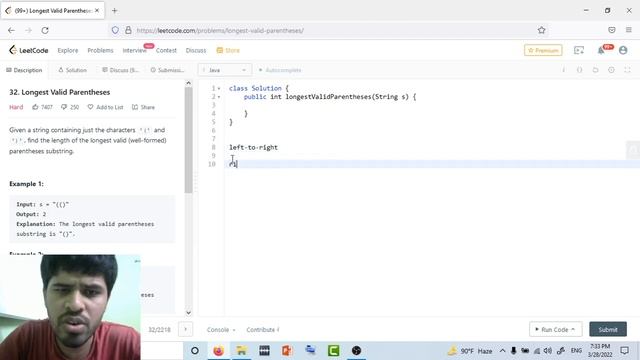
Task: Open the Explore menu item
Action: click(68, 50)
